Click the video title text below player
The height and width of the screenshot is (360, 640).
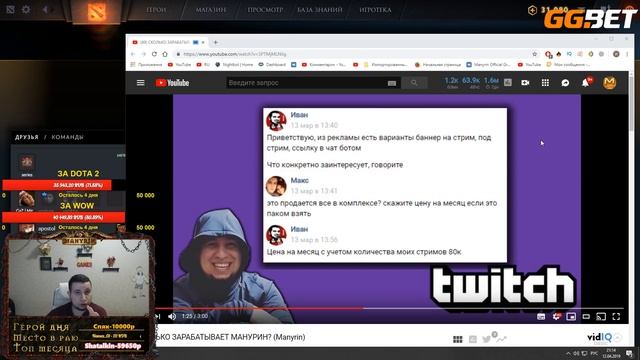point(231,337)
